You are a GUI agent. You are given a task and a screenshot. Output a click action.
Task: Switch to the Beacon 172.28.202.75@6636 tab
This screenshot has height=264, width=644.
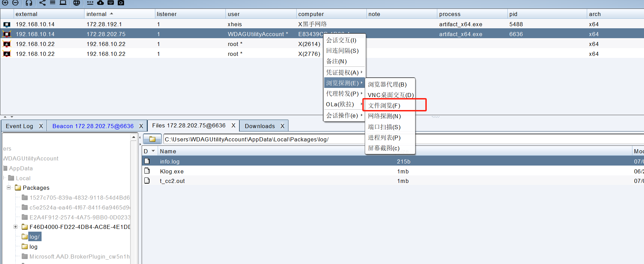(93, 126)
